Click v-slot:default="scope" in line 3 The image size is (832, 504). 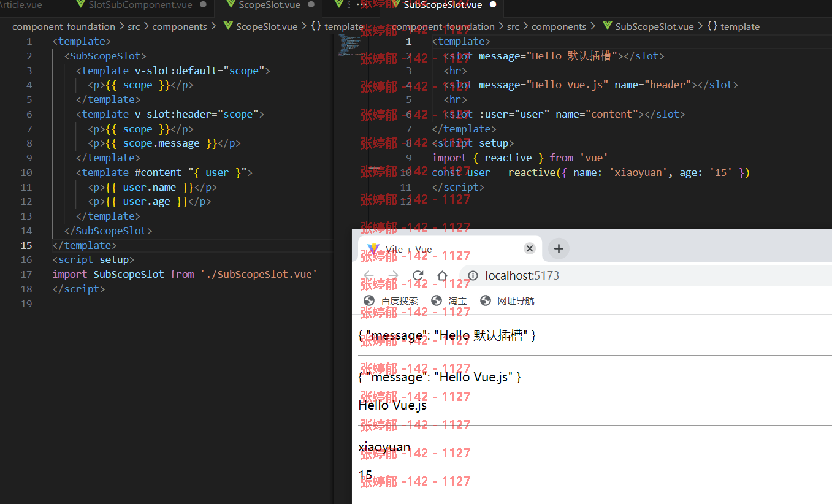(199, 71)
